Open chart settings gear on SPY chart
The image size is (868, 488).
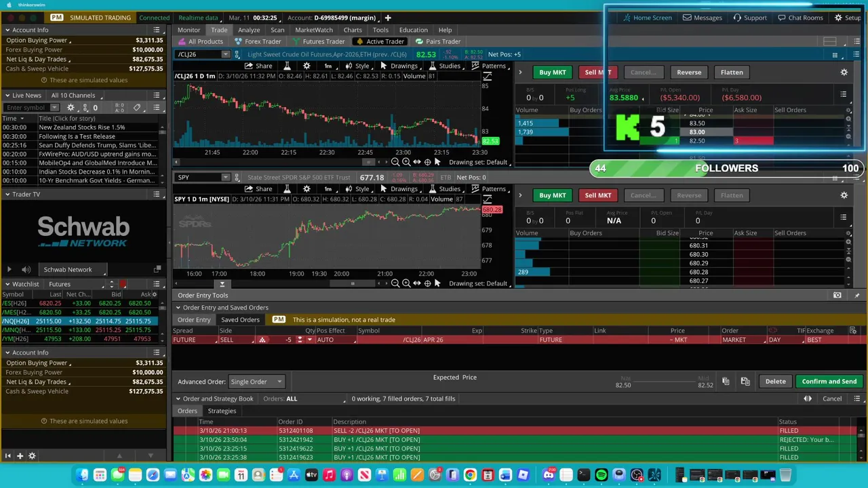[x=307, y=189]
